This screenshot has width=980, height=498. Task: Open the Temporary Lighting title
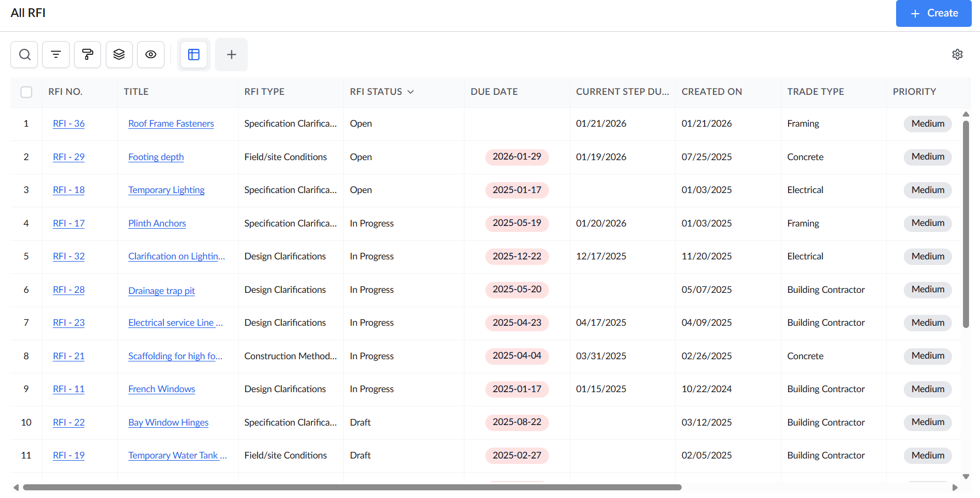coord(166,190)
